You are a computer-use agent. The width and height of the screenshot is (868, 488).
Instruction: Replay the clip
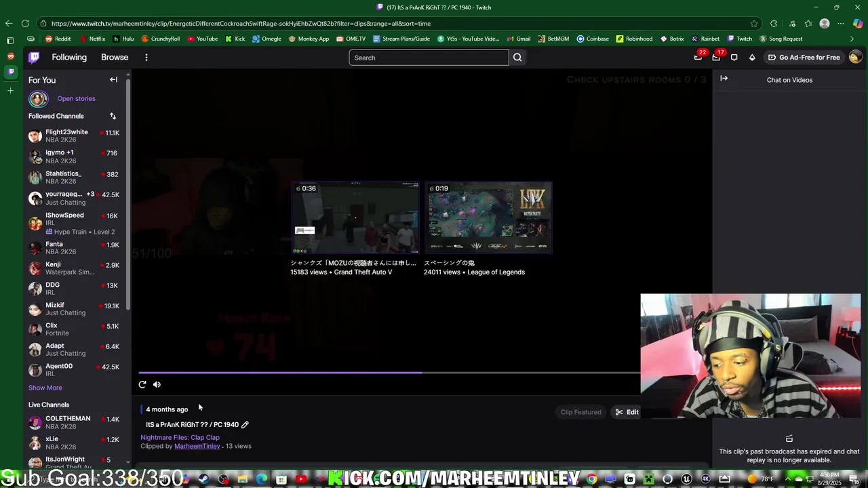point(142,384)
